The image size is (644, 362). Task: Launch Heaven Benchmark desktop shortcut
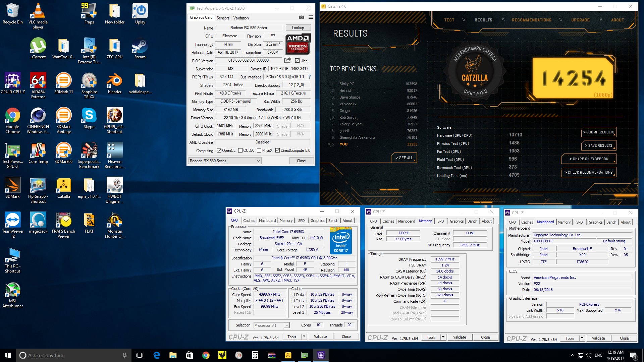(x=114, y=155)
